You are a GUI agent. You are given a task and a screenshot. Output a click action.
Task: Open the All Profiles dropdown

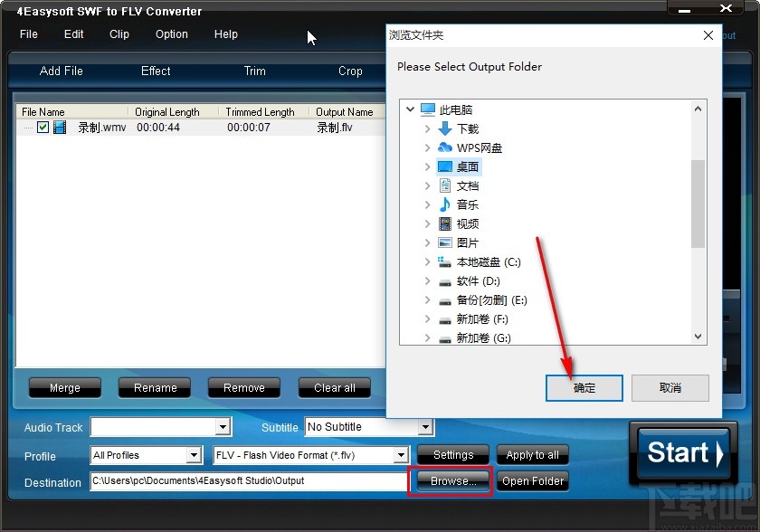195,455
